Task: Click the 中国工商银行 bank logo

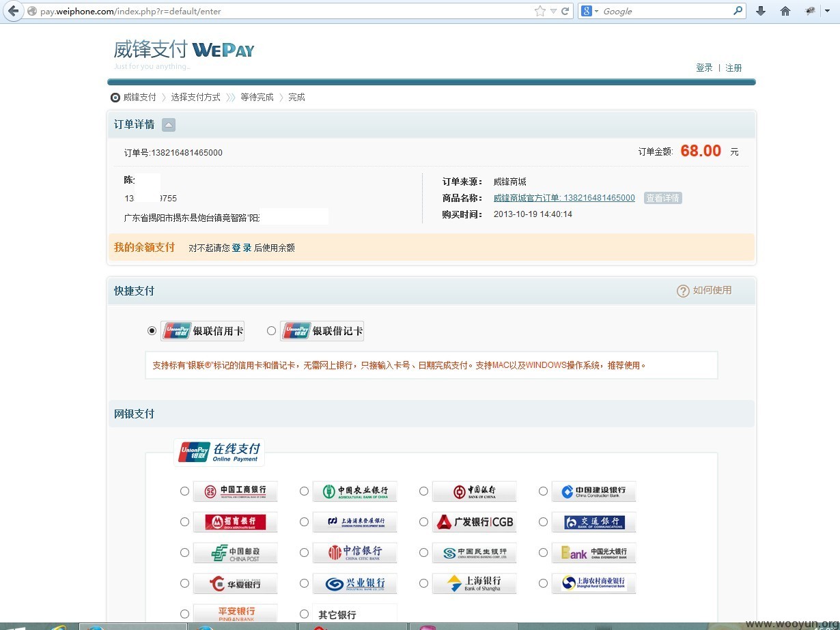Action: pyautogui.click(x=236, y=491)
